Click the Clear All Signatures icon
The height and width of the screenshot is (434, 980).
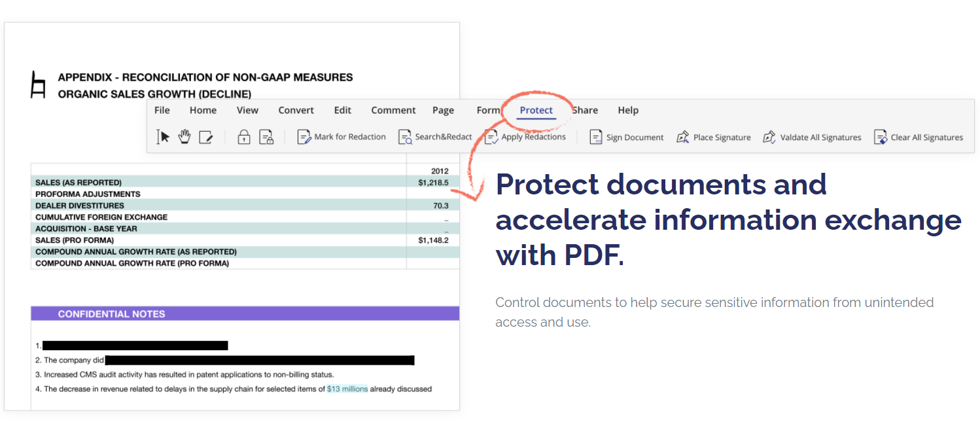coord(879,137)
